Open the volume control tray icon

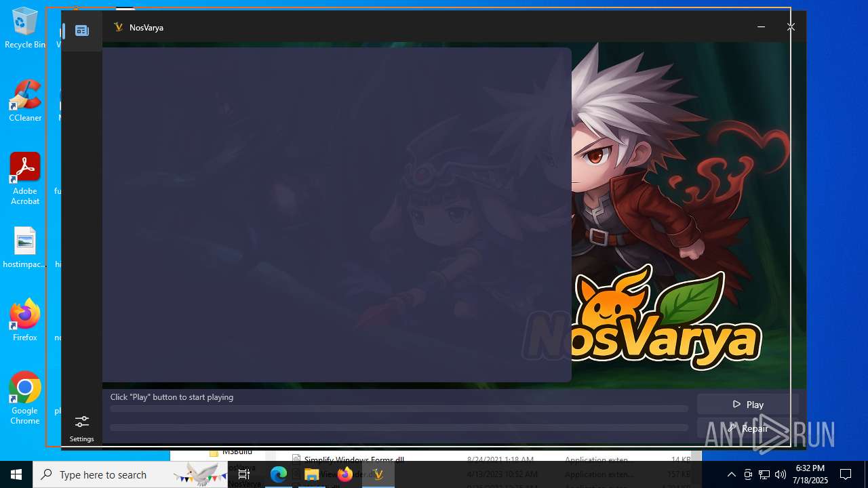coord(781,474)
